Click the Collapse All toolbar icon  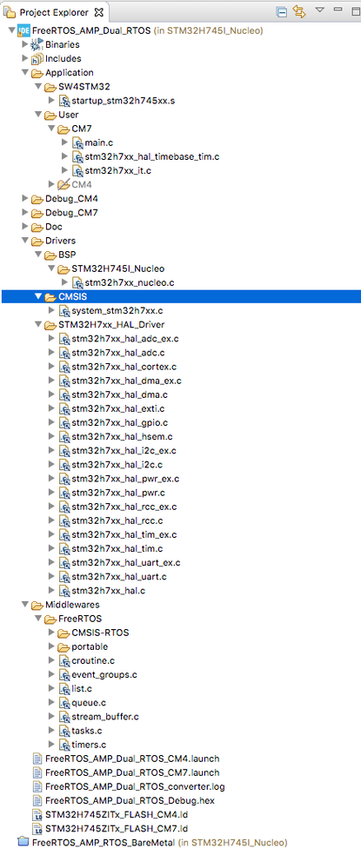pos(282,11)
